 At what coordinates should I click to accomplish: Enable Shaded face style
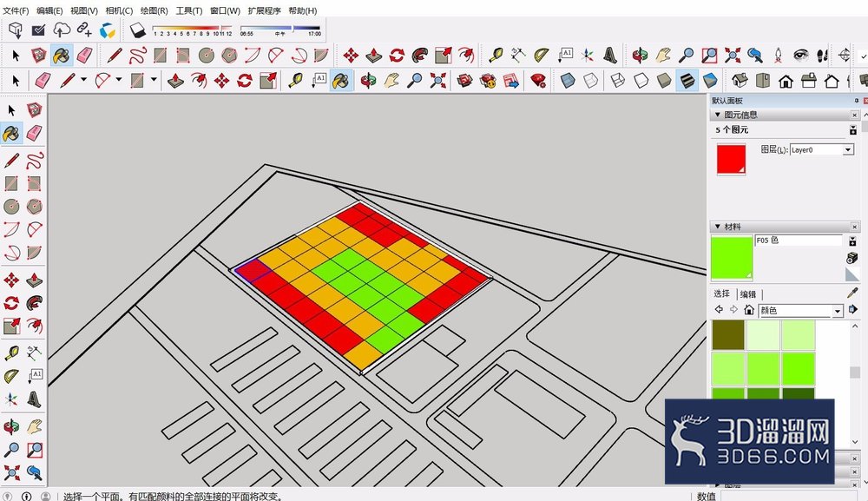[x=664, y=81]
